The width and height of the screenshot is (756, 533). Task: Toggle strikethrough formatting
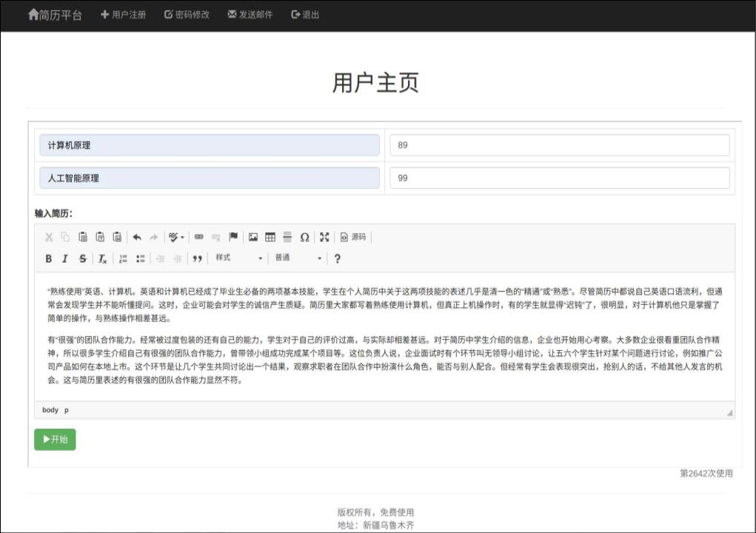tap(82, 258)
